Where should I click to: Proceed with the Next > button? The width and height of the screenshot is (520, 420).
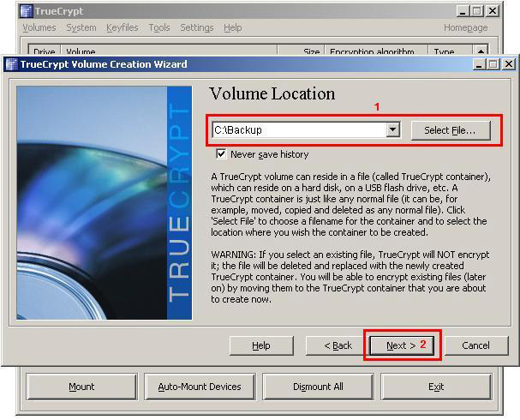[402, 345]
